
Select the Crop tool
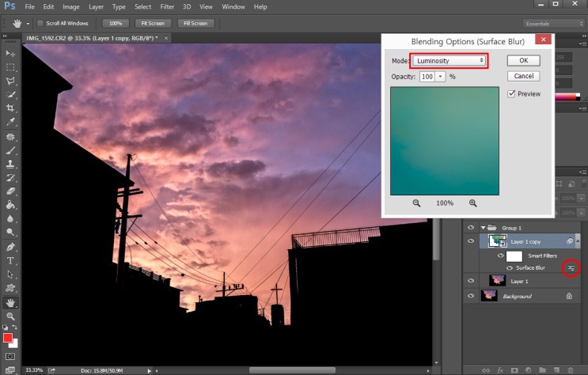[11, 108]
